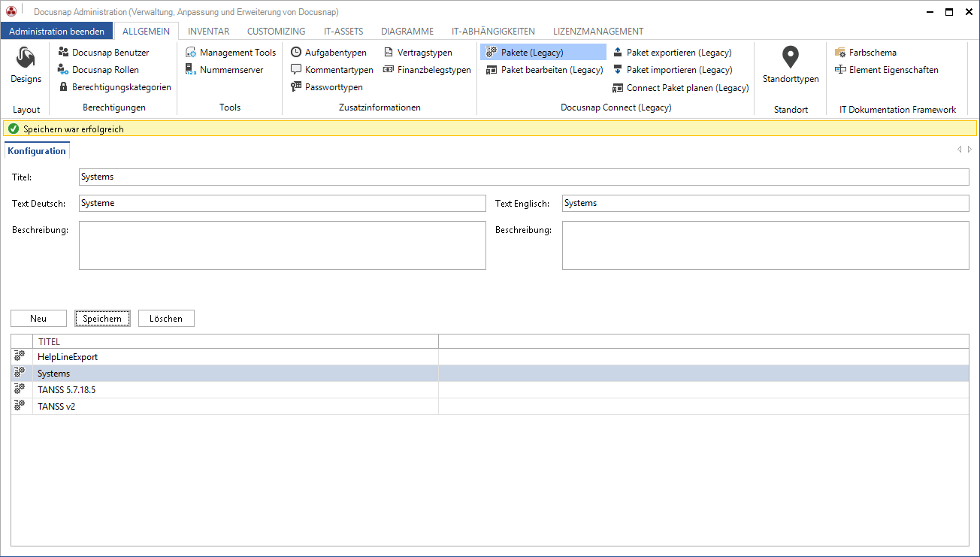Click the HelpLineExport row package icon
Viewport: 980px width, 557px height.
pos(20,357)
